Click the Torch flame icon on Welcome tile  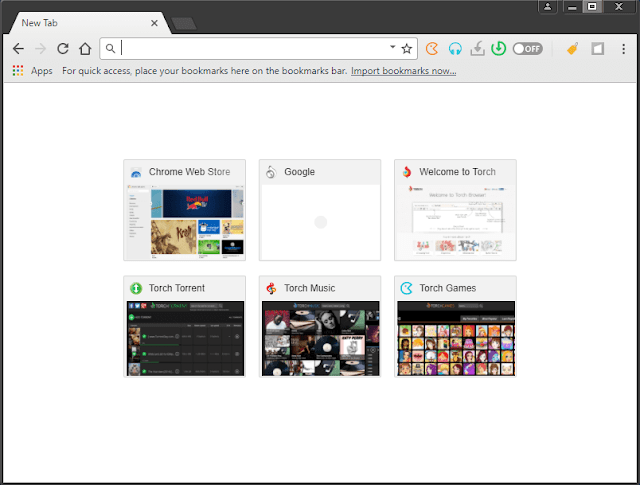tap(407, 172)
